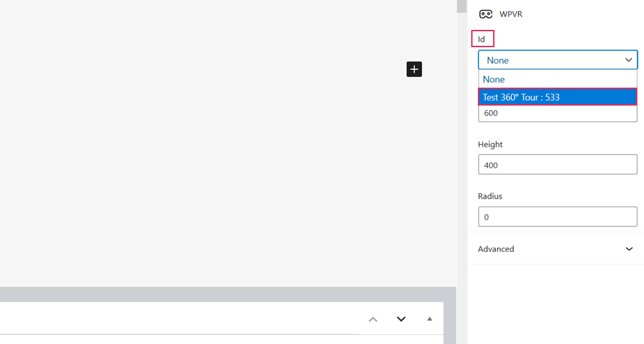644x344 pixels.
Task: Click the Radius label text
Action: pos(490,196)
